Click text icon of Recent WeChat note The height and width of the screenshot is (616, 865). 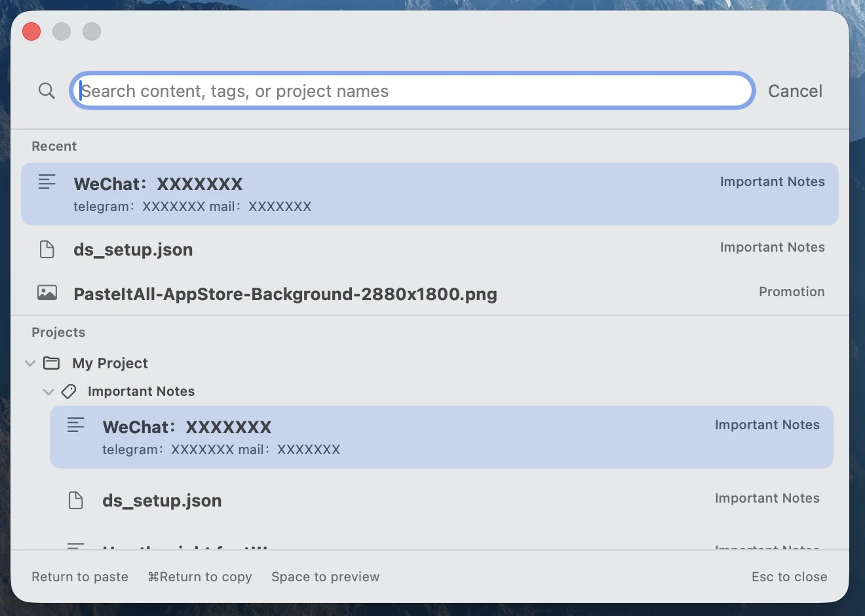[47, 182]
